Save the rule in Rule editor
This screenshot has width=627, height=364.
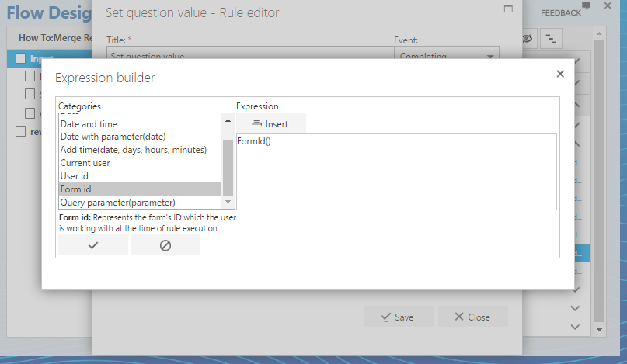399,317
